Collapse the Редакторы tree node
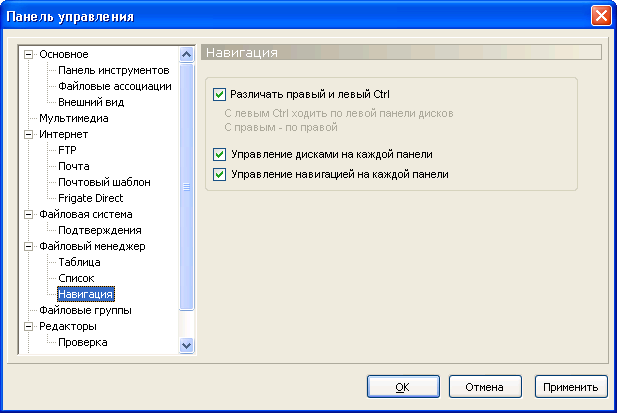Image resolution: width=617 pixels, height=413 pixels. [28, 326]
